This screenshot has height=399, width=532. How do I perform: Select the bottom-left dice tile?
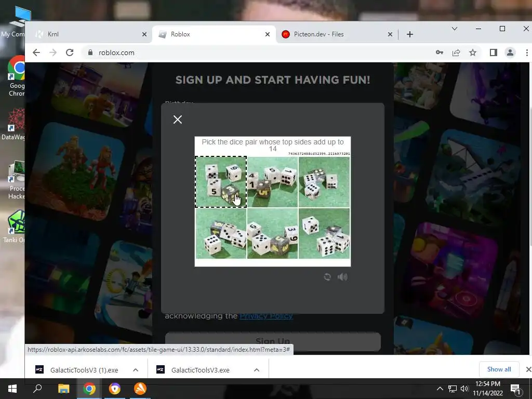pyautogui.click(x=221, y=233)
